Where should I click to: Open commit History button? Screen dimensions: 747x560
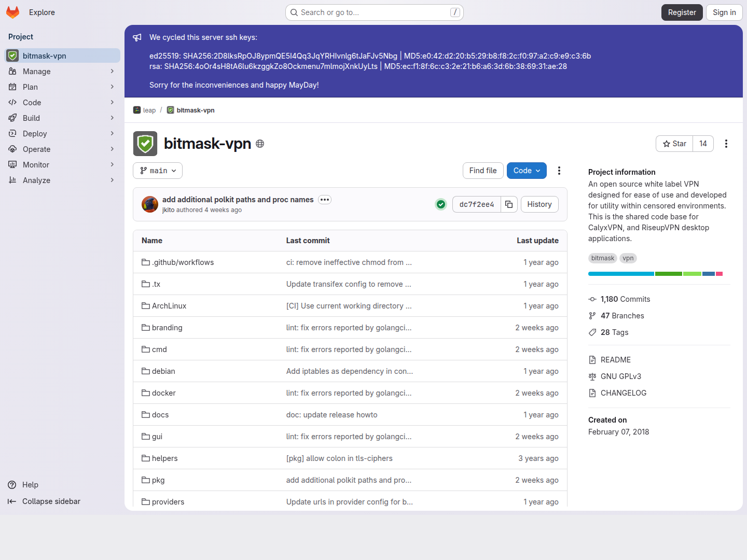[x=539, y=204]
